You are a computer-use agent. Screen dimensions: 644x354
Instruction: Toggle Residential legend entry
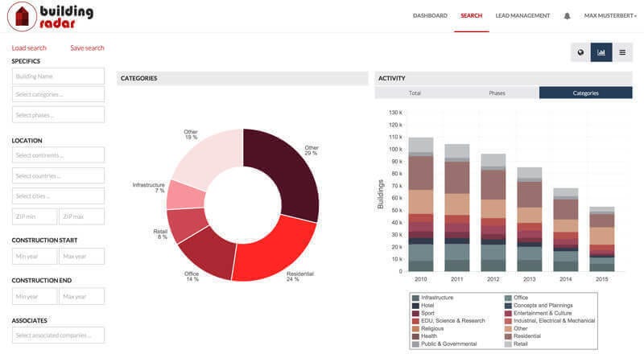click(x=522, y=336)
